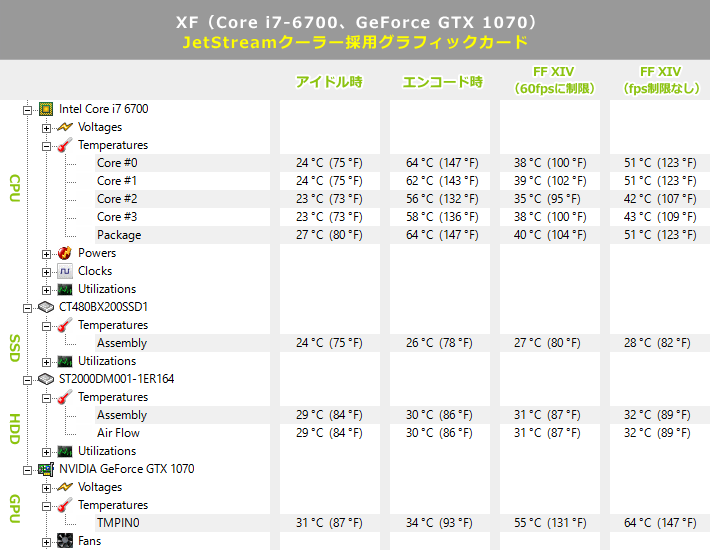Collapse the ST2000DM001-1ER164 node

pos(28,380)
